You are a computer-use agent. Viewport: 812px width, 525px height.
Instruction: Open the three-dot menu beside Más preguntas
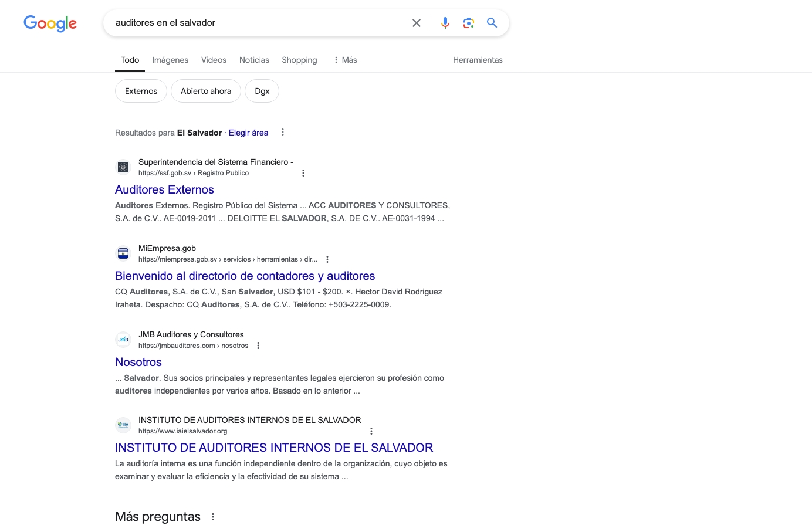coord(213,517)
